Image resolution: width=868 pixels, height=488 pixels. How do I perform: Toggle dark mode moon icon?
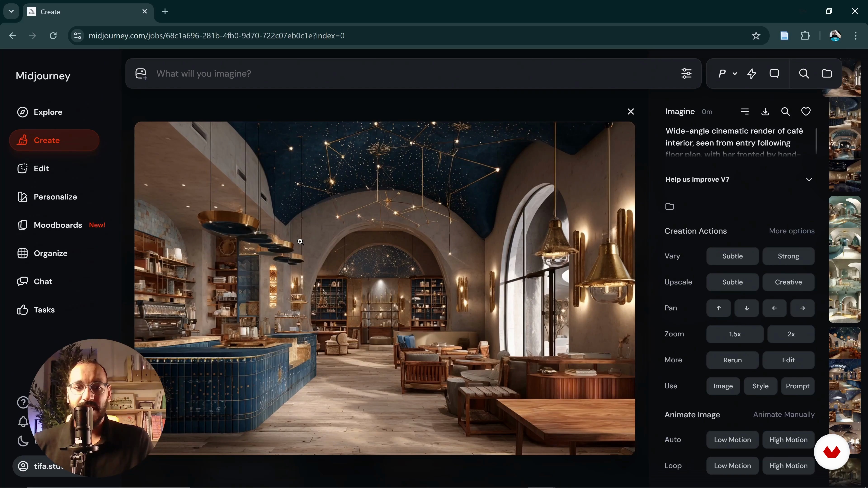[23, 441]
